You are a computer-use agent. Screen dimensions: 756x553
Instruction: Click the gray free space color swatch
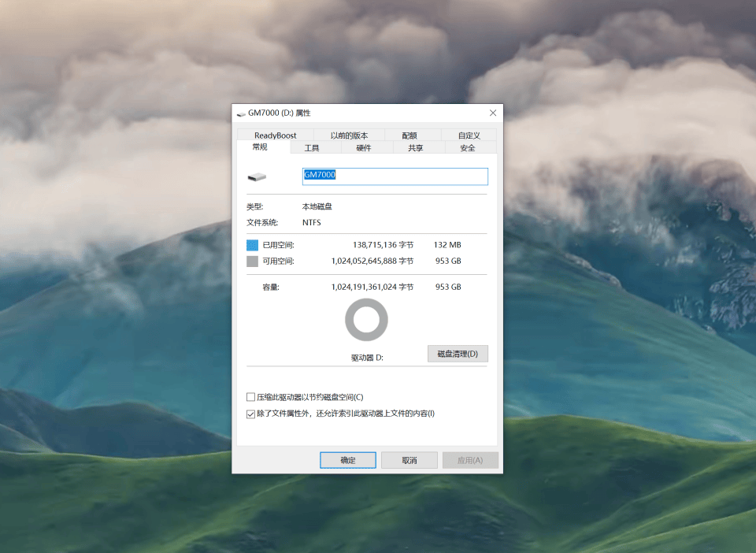pos(252,262)
